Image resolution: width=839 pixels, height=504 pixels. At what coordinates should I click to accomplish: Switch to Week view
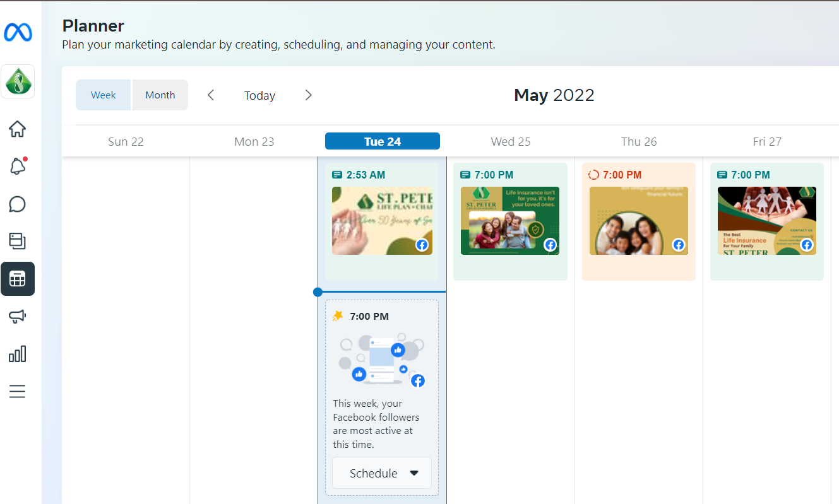click(x=104, y=95)
